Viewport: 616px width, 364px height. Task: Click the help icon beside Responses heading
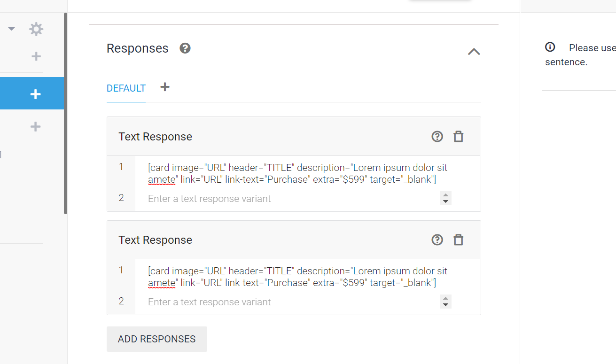[185, 48]
